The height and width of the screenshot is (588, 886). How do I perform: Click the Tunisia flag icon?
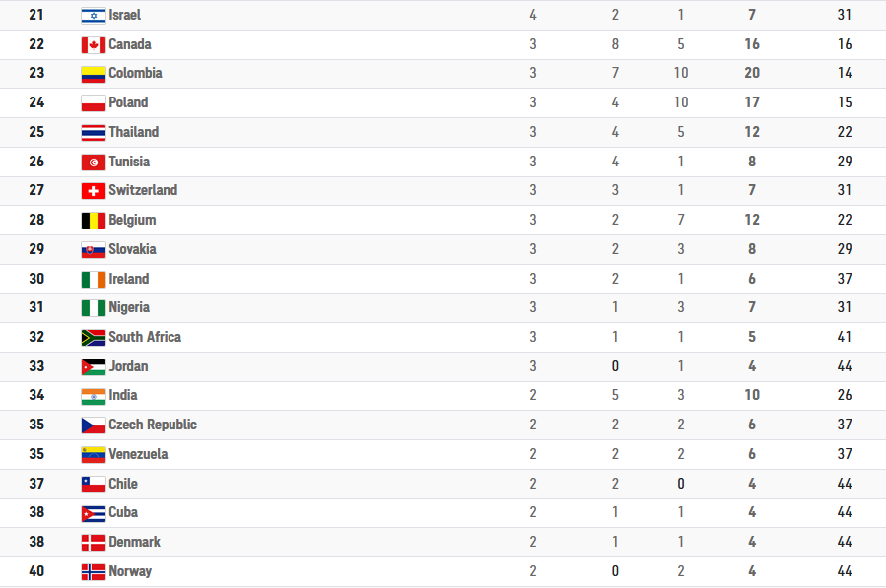coord(94,163)
